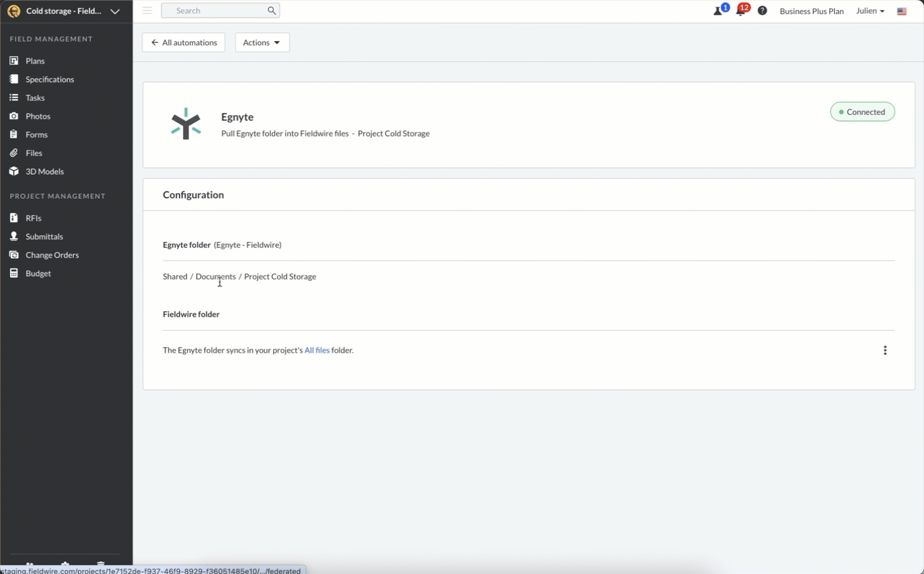
Task: Open Change Orders section
Action: (x=52, y=255)
